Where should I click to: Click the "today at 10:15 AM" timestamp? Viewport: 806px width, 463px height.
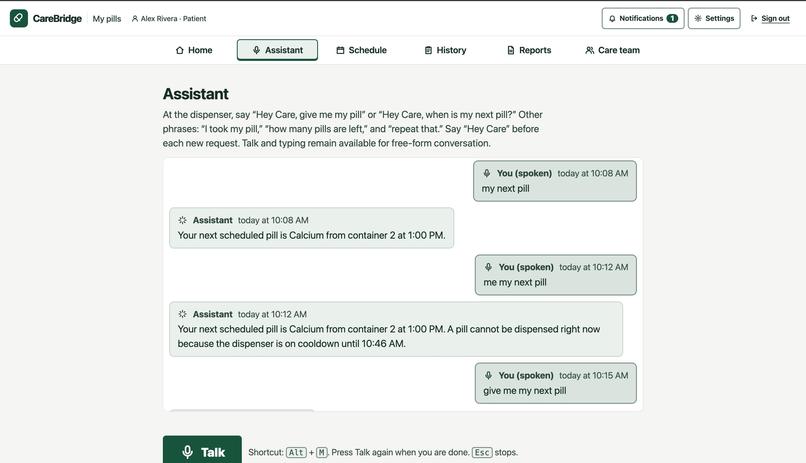click(x=594, y=376)
